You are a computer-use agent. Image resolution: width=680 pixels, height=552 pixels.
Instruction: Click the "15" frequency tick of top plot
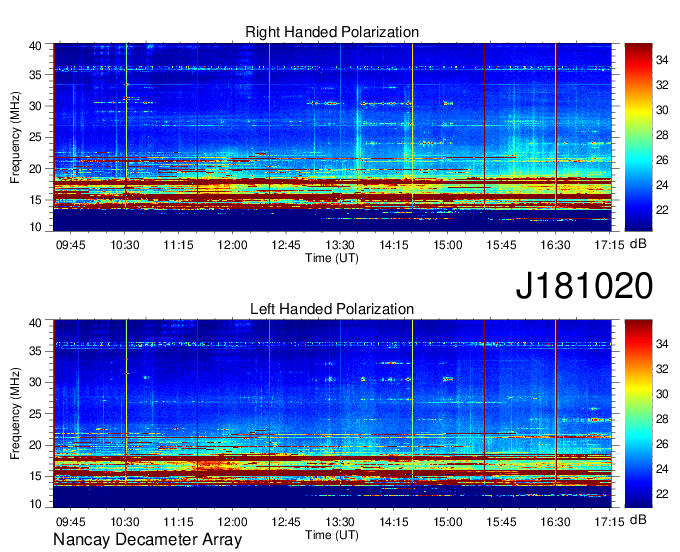coord(35,200)
